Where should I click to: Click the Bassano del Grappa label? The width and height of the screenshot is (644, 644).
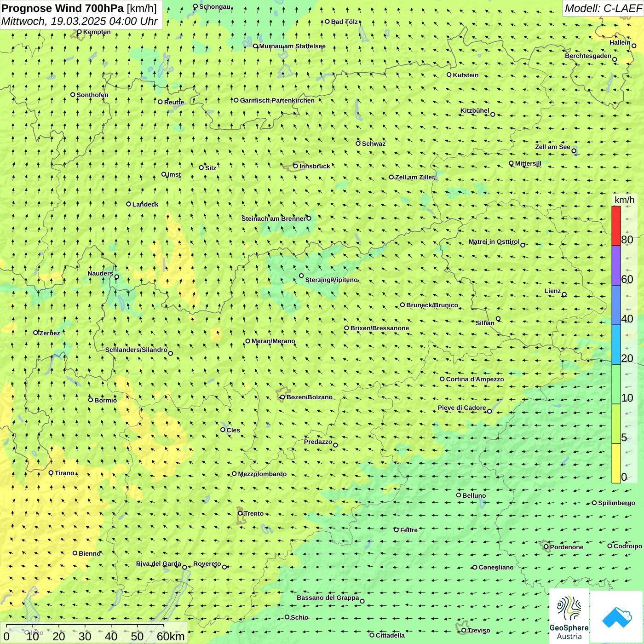click(x=328, y=598)
